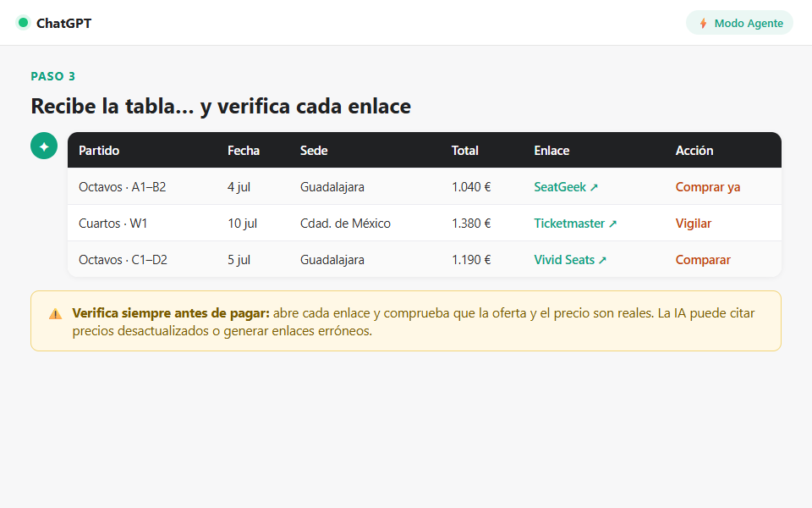812x508 pixels.
Task: Click the Fecha column header
Action: (x=244, y=151)
